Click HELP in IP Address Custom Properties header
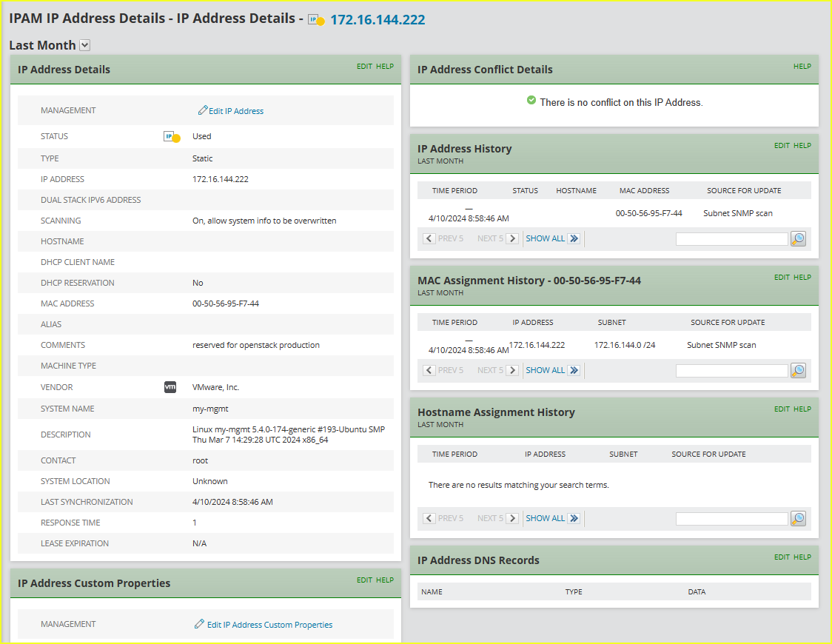832x644 pixels. pos(385,580)
